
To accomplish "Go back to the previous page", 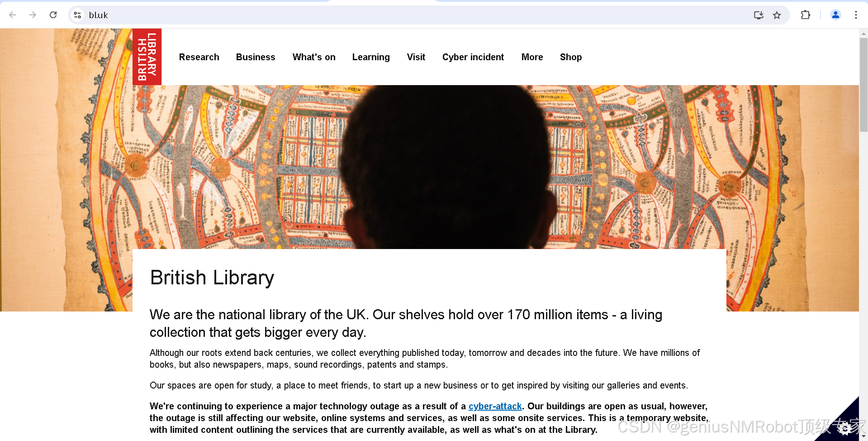I will (x=13, y=15).
